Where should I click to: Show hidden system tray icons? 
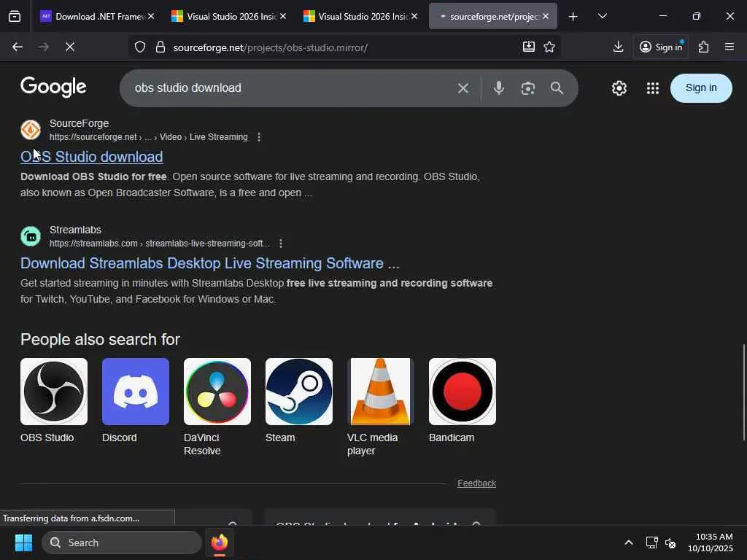tap(629, 542)
